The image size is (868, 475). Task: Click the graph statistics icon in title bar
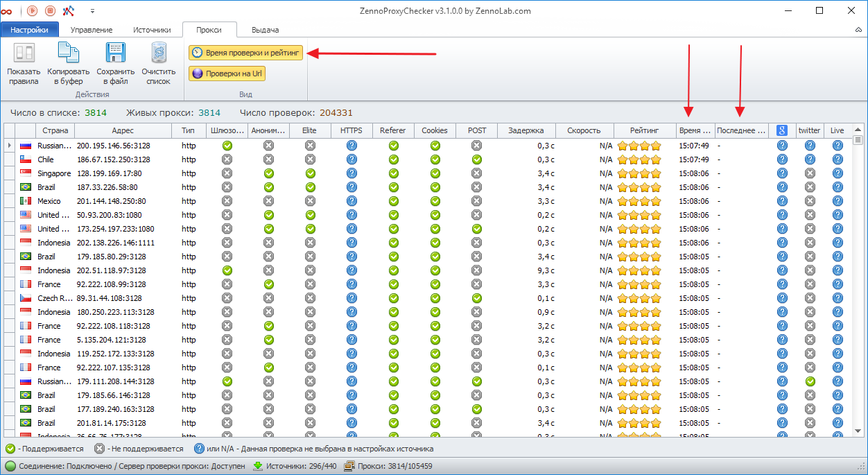pos(69,10)
